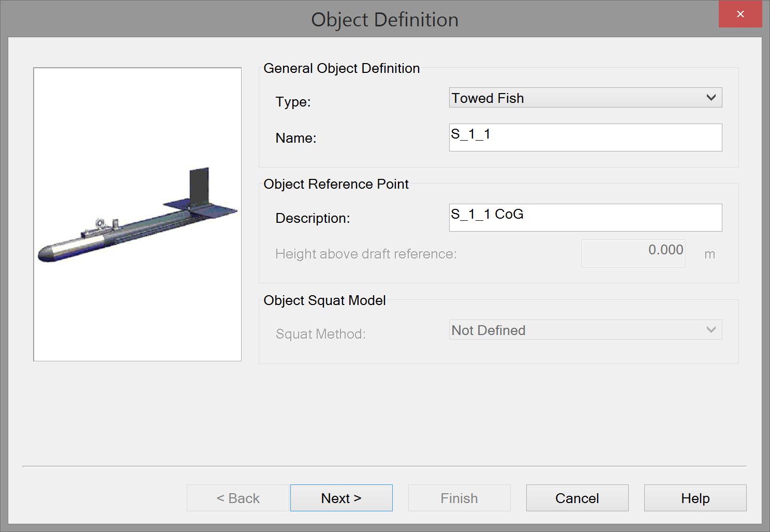Click the Description field with S_1_1 CoG

tap(585, 218)
